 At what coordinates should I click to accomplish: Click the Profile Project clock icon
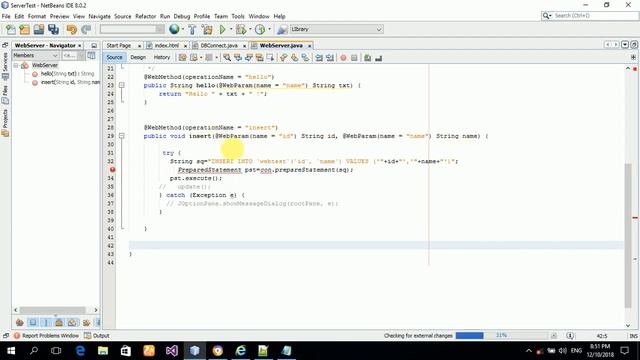point(260,29)
